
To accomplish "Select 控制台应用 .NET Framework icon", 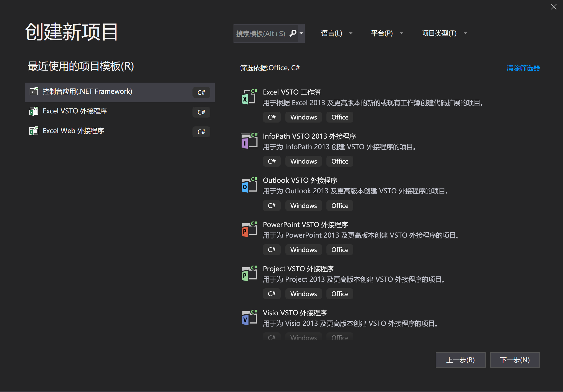I will pyautogui.click(x=33, y=91).
